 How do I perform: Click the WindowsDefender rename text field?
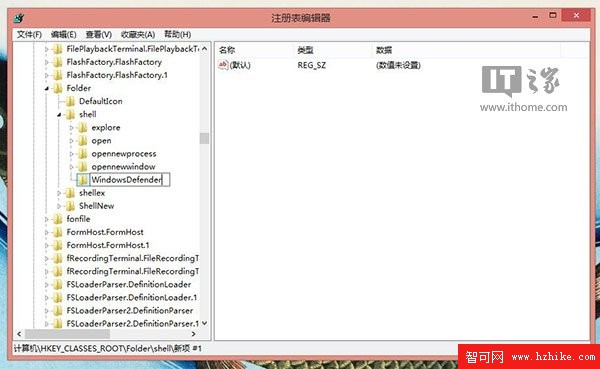[x=130, y=180]
